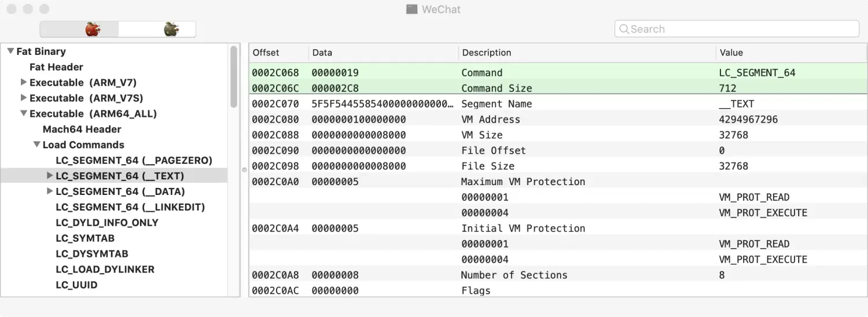Click the magnifying glass search icon
Screen dimensions: 868x317
[x=624, y=29]
